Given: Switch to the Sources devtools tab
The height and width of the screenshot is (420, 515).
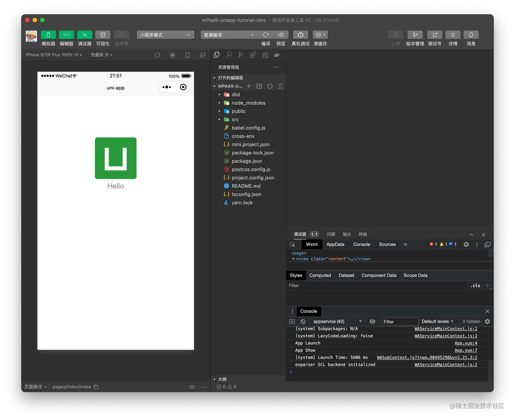Looking at the screenshot, I should 387,244.
